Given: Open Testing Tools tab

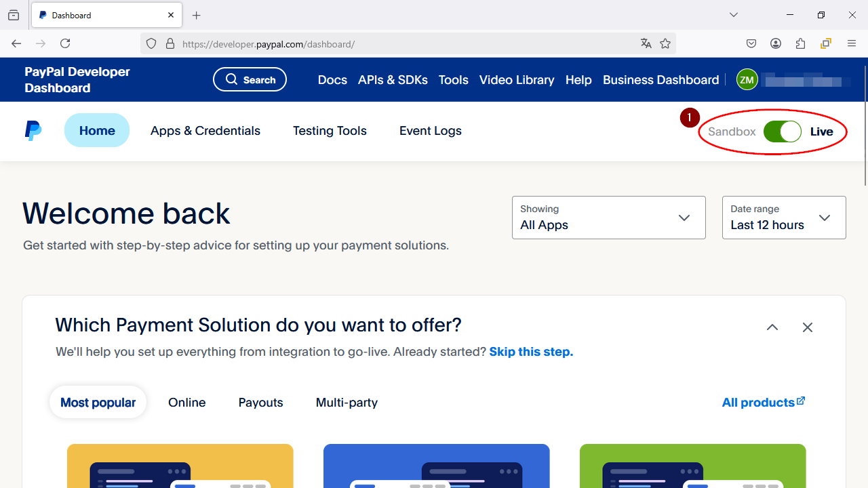Looking at the screenshot, I should 330,131.
